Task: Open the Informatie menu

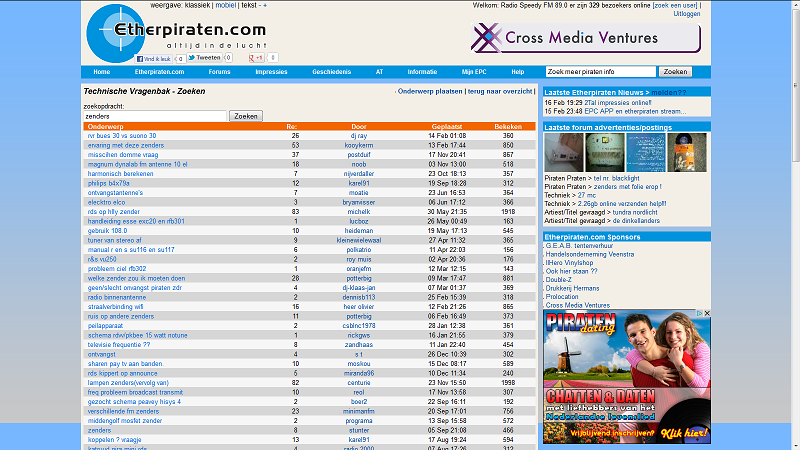Action: [x=422, y=72]
